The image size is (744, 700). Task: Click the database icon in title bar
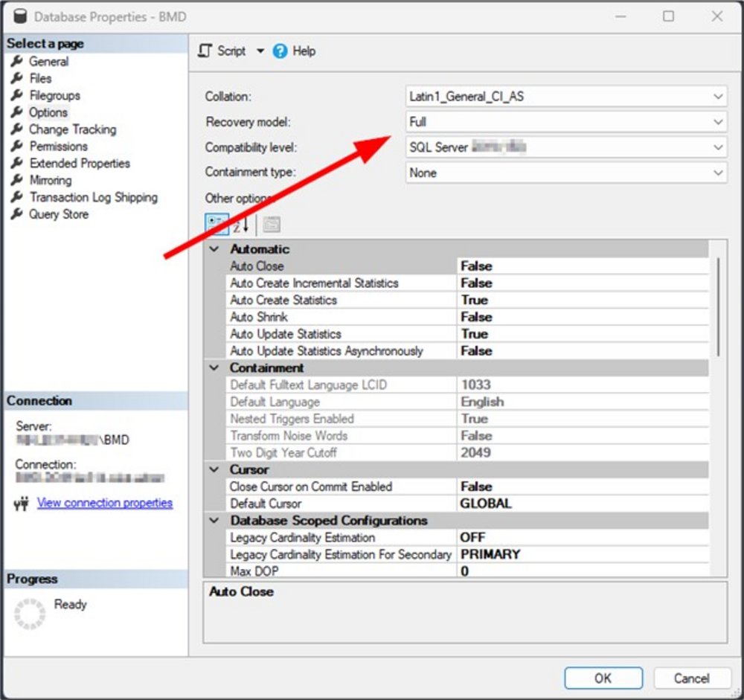click(20, 16)
